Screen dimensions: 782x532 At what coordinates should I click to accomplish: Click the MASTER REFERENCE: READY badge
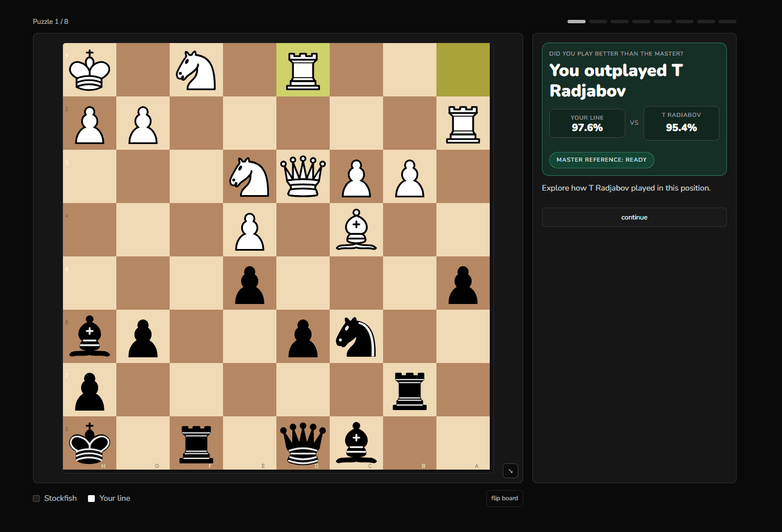point(602,160)
